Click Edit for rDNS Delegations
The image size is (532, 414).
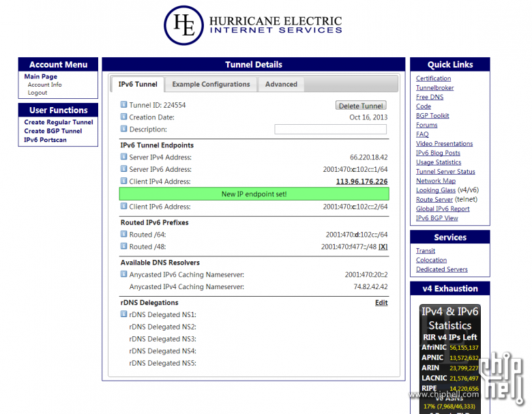click(381, 303)
